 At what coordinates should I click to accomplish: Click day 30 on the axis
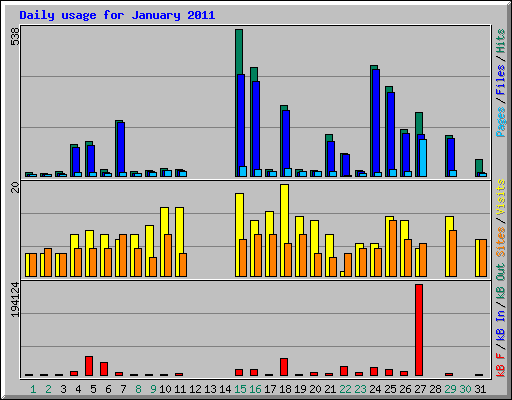pyautogui.click(x=465, y=389)
